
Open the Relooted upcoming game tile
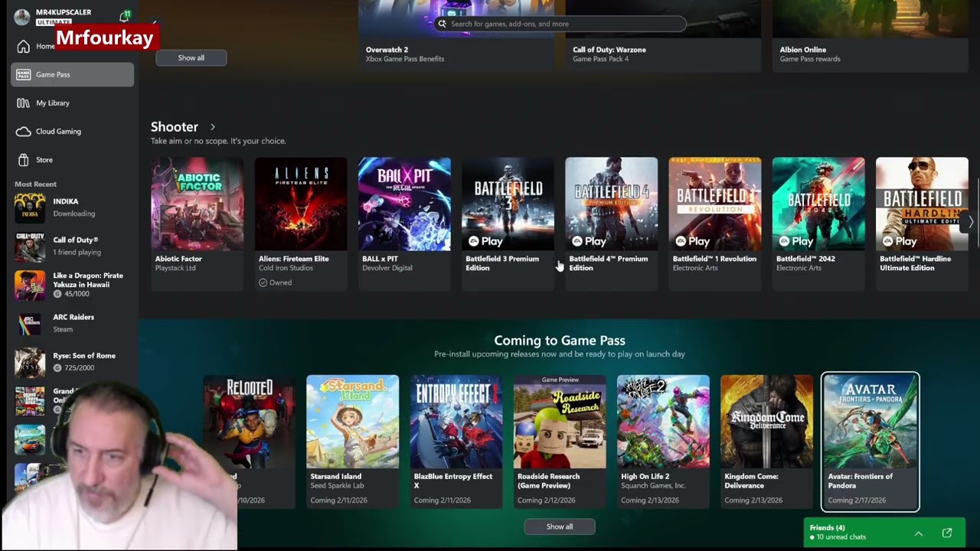click(250, 442)
